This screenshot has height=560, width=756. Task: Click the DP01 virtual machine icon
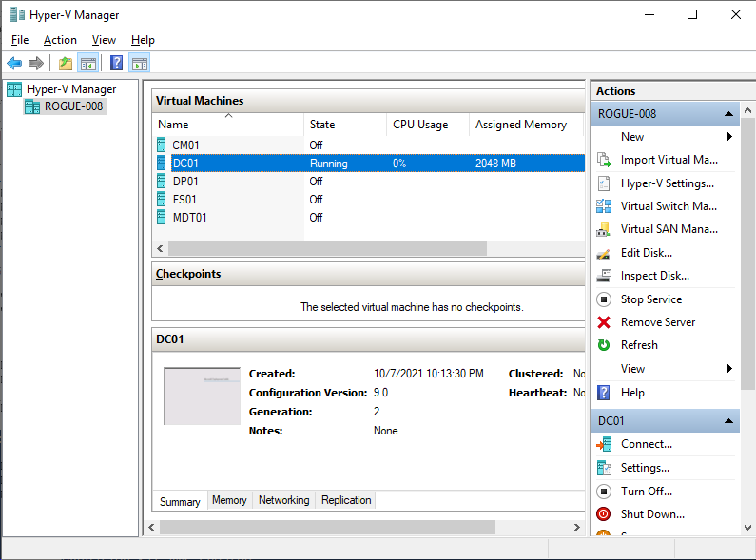coord(162,182)
